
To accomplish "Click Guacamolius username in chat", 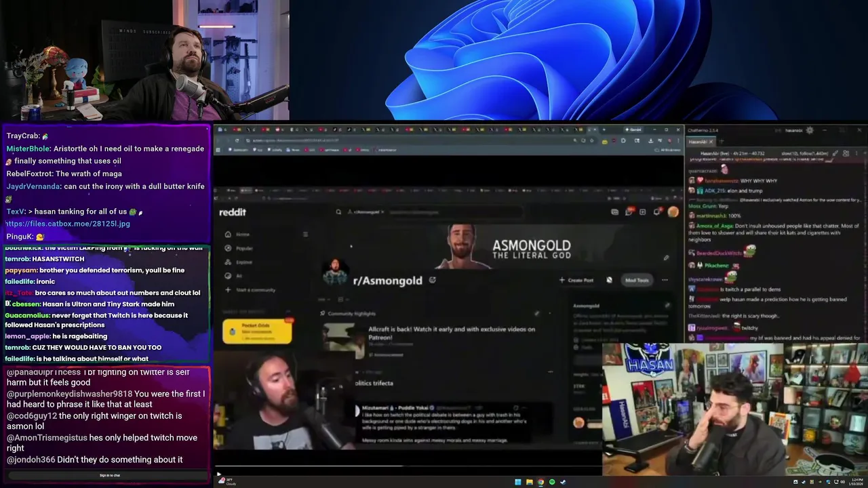I will pos(27,315).
